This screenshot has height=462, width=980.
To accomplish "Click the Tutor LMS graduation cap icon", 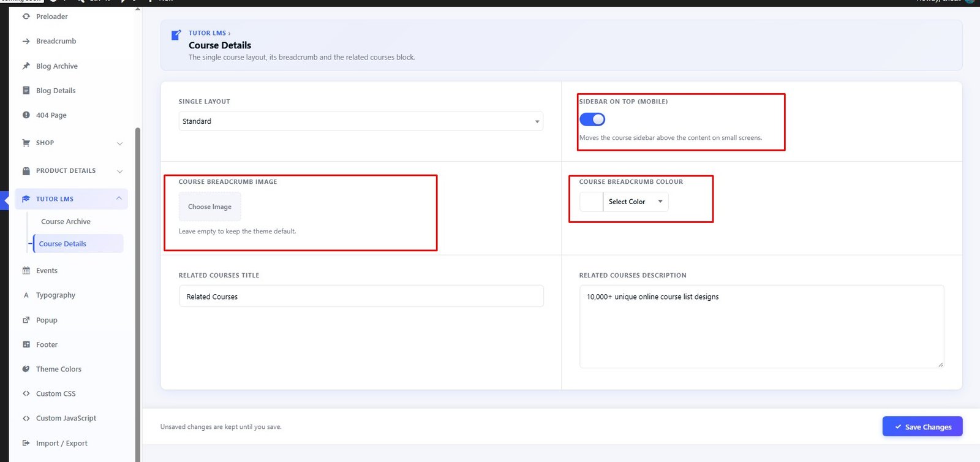I will coord(26,199).
